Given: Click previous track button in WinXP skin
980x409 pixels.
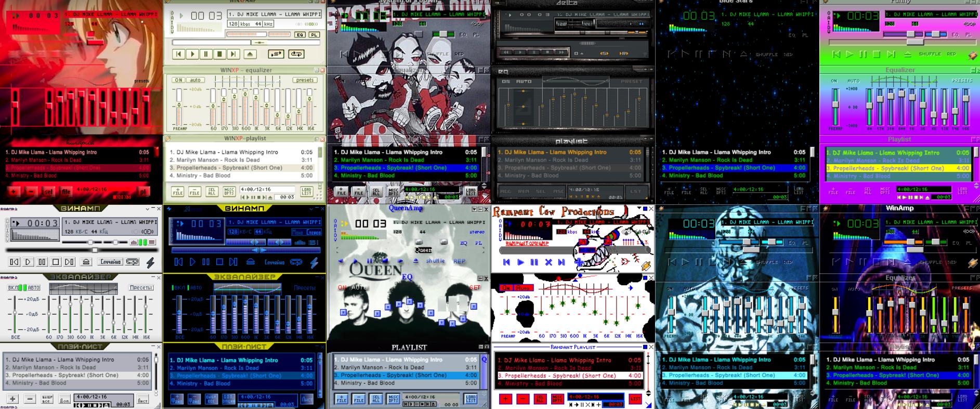Looking at the screenshot, I should 179,54.
